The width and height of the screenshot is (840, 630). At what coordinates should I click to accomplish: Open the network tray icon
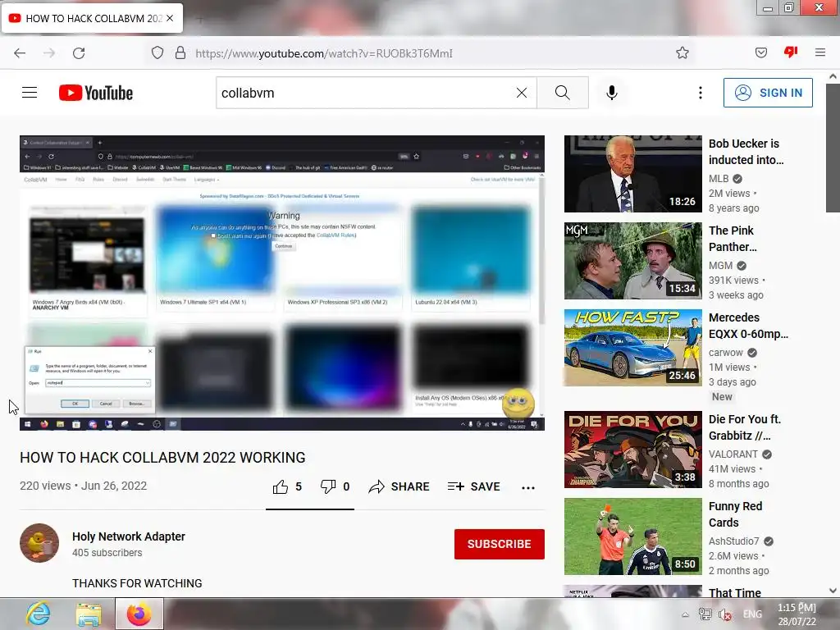point(705,614)
